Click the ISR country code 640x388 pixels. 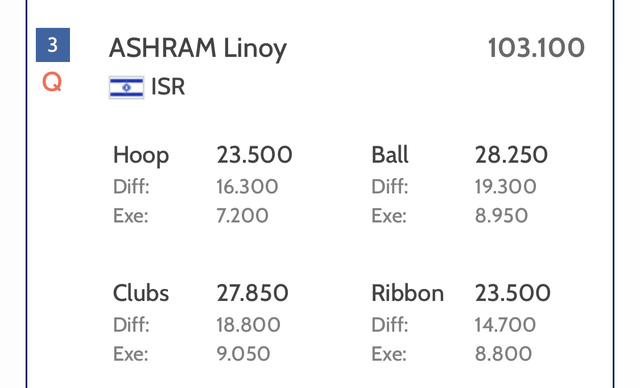168,87
